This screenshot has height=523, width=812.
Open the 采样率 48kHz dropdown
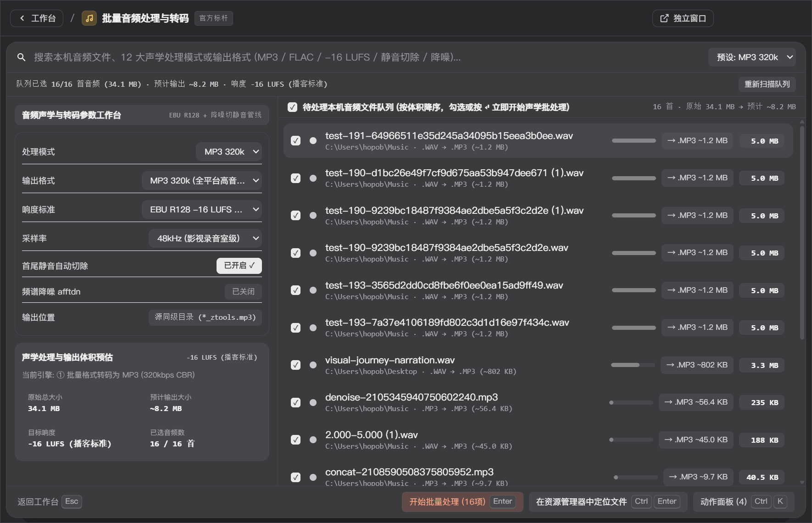coord(205,239)
